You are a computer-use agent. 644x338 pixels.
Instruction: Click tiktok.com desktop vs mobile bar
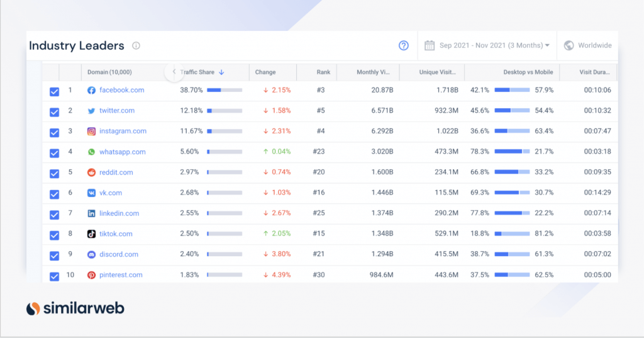coord(512,234)
